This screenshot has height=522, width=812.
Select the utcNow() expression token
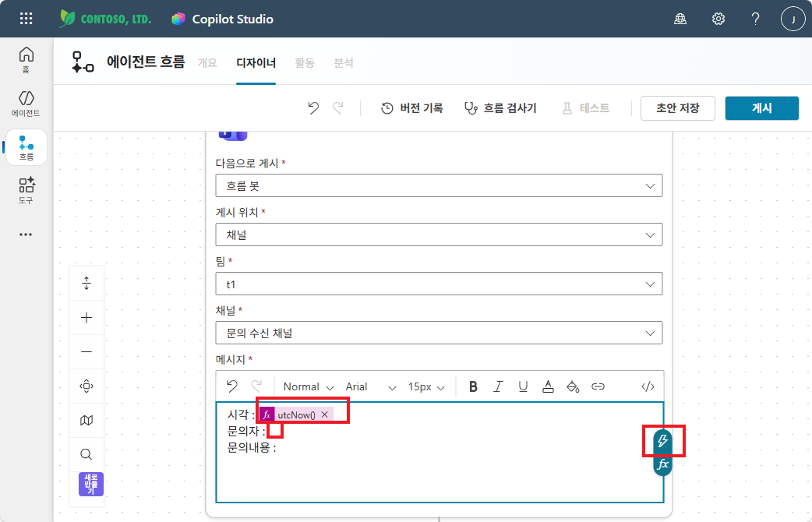[296, 414]
